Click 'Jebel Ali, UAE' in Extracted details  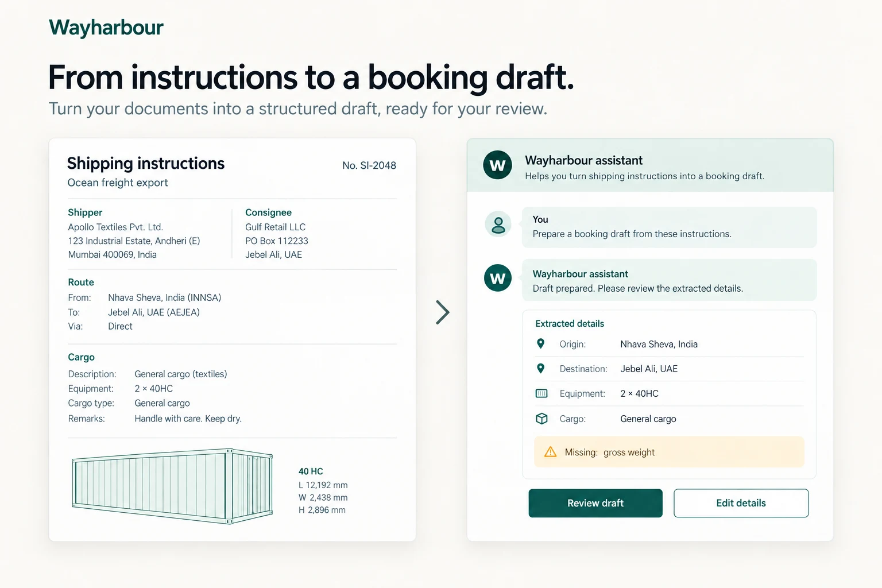coord(649,369)
